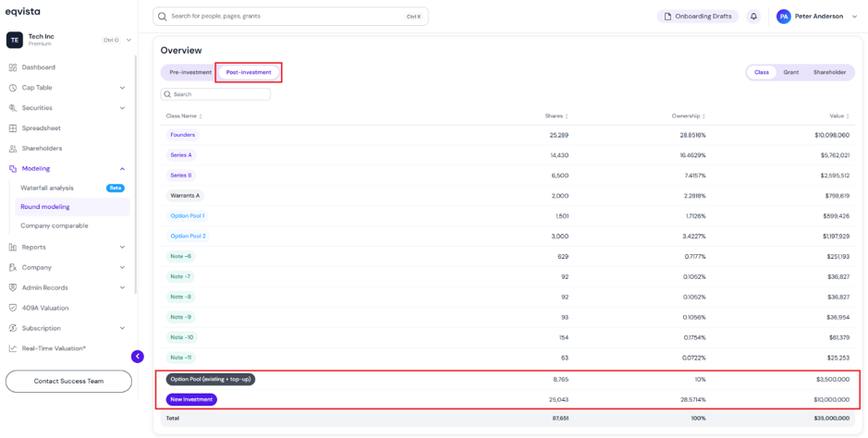Viewport: 868px width, 438px height.
Task: Click Option Pool (existing + top-up) tag
Action: coord(211,380)
